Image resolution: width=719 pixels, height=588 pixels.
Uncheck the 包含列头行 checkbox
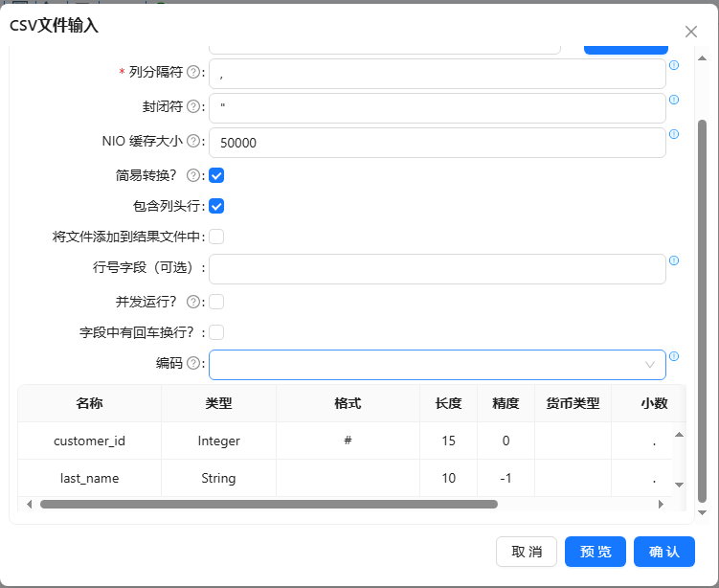pos(216,206)
